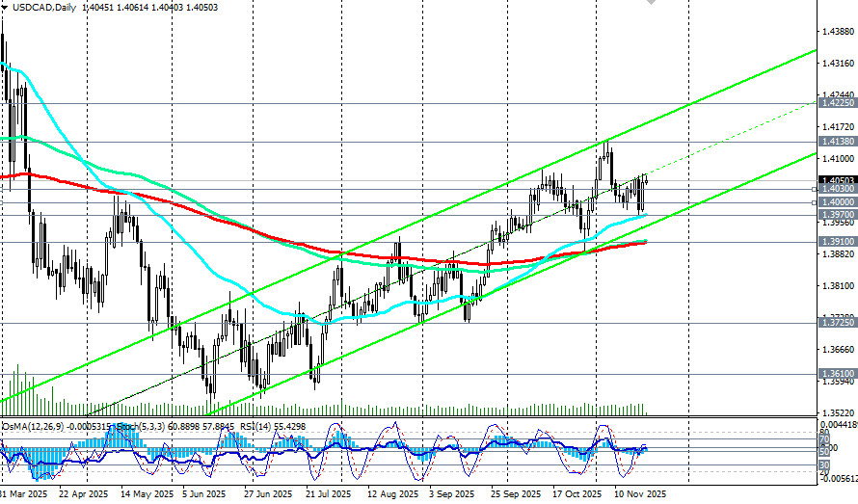
Task: Click the 1.36100 price level label
Action: point(838,374)
